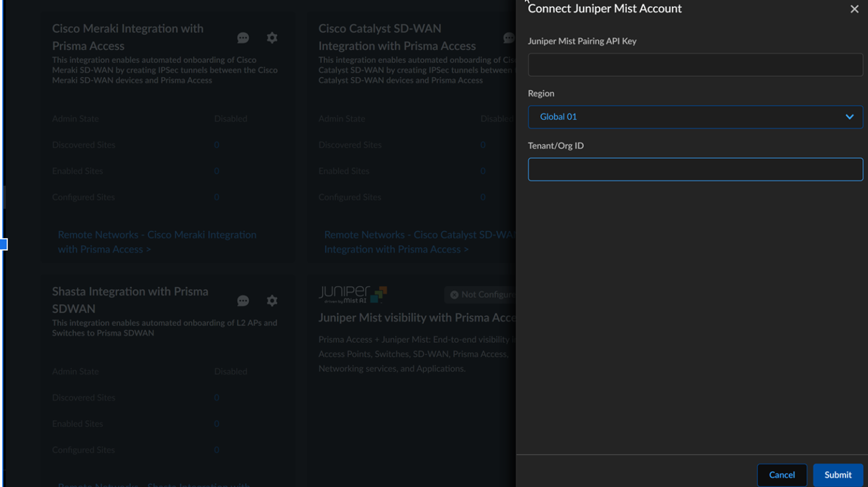The height and width of the screenshot is (487, 868).
Task: Focus the Juniper Mist Pairing API Key field
Action: (x=695, y=65)
